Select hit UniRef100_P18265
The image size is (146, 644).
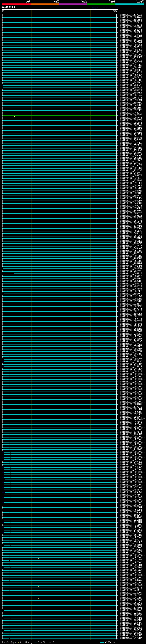(x=131, y=467)
